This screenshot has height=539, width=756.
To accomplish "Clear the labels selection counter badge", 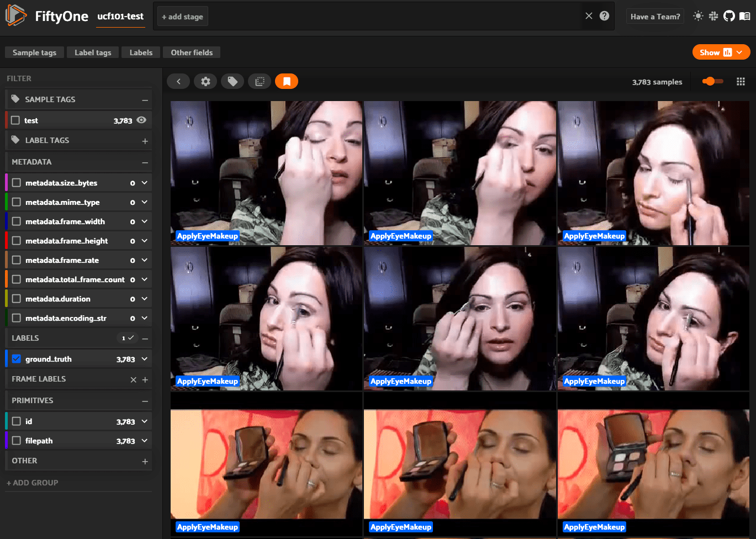I will click(128, 338).
